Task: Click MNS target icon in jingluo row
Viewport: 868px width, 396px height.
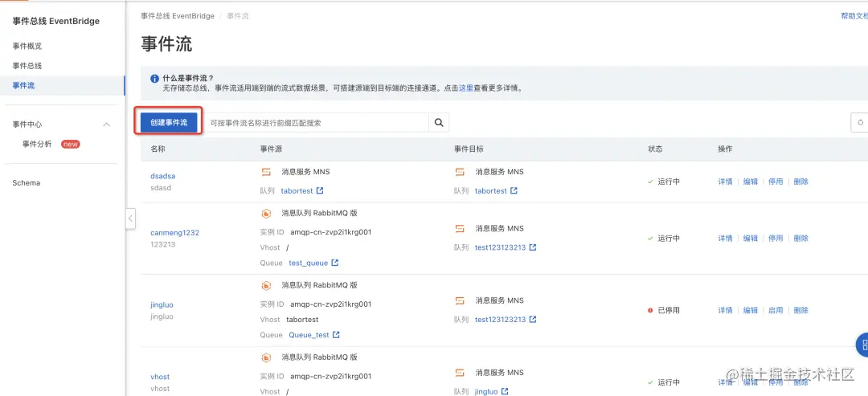Action: [460, 301]
